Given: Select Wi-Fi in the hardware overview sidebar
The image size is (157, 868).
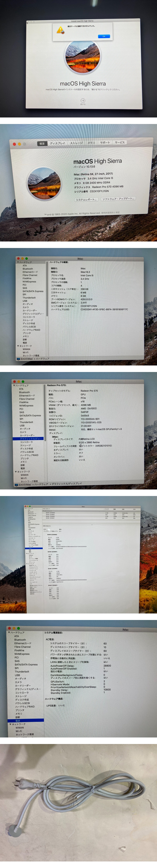Looking at the screenshot, I should coord(26,352).
